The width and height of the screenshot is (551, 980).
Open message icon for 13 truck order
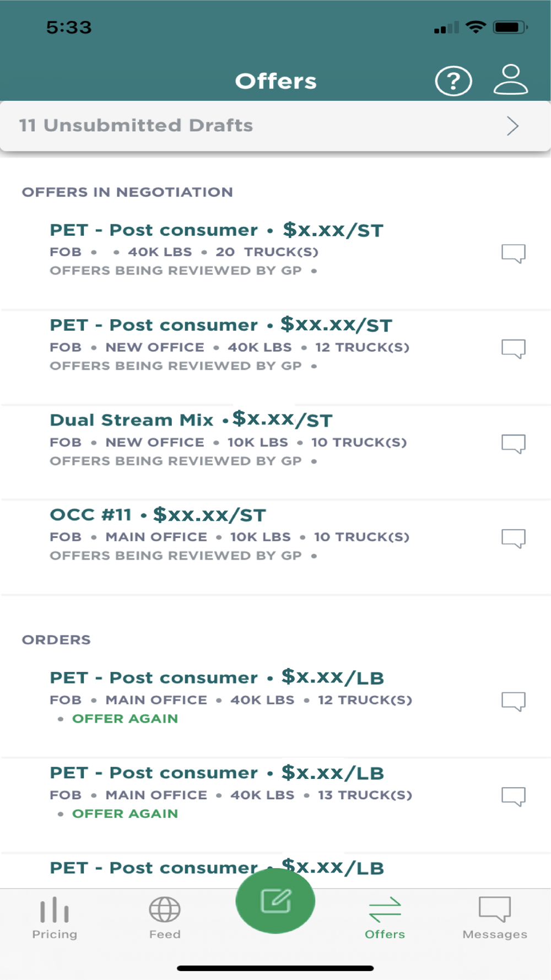click(x=514, y=796)
